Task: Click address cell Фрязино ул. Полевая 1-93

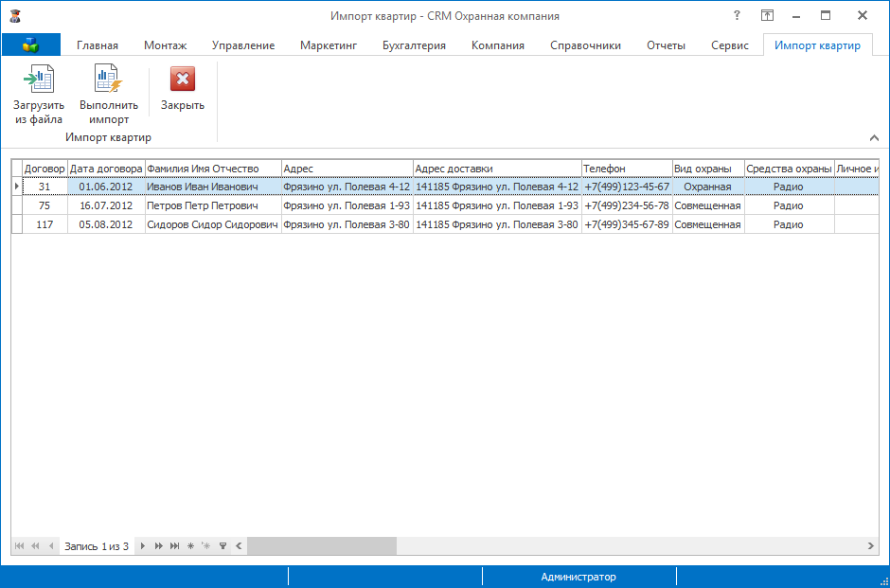Action: (x=347, y=205)
